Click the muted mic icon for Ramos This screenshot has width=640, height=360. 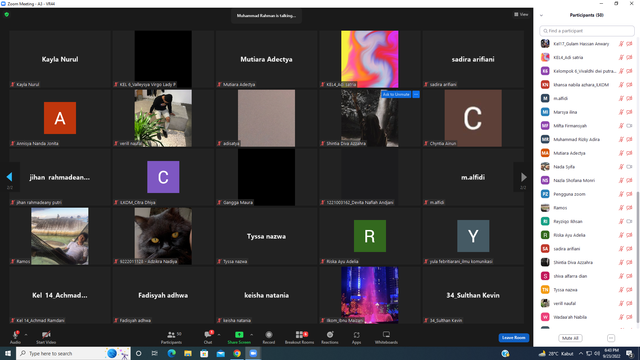[621, 208]
